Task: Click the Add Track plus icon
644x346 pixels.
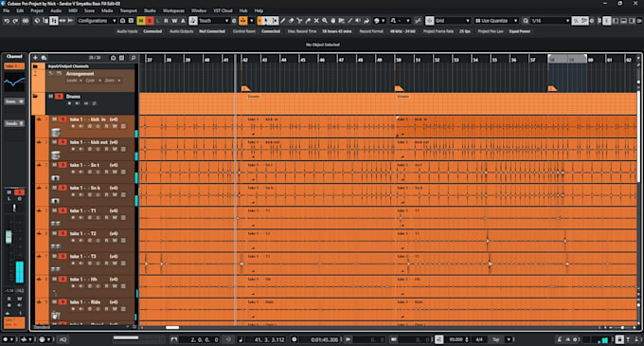Action: [x=35, y=58]
